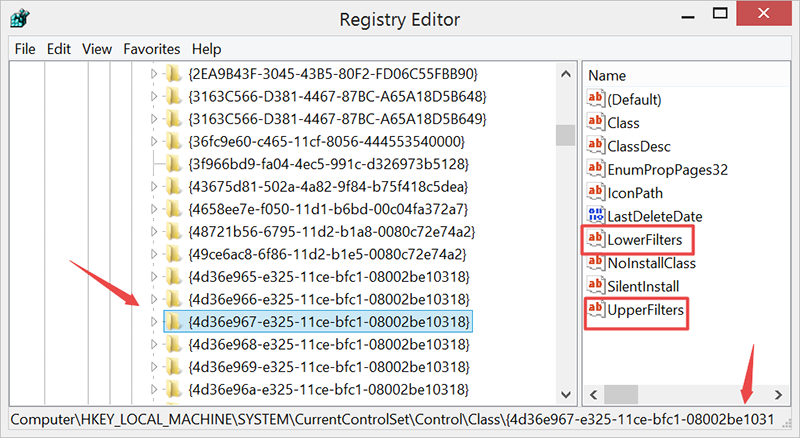Open the Help menu

207,49
